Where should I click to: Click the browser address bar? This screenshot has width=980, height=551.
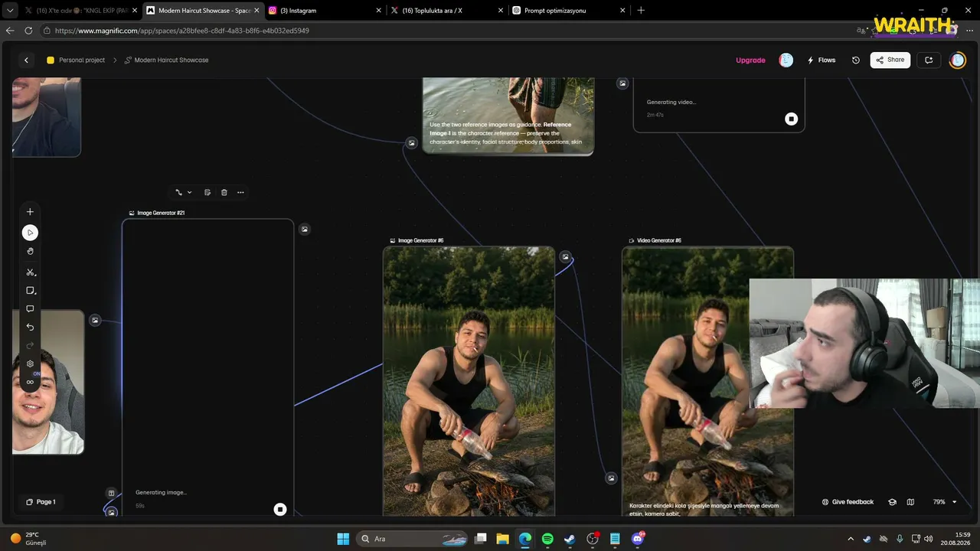click(452, 31)
